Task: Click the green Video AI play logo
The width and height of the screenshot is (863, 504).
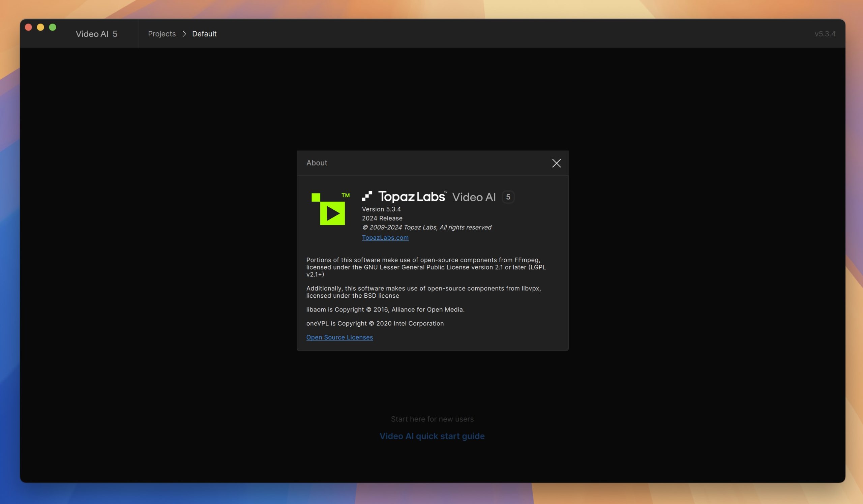Action: (330, 209)
